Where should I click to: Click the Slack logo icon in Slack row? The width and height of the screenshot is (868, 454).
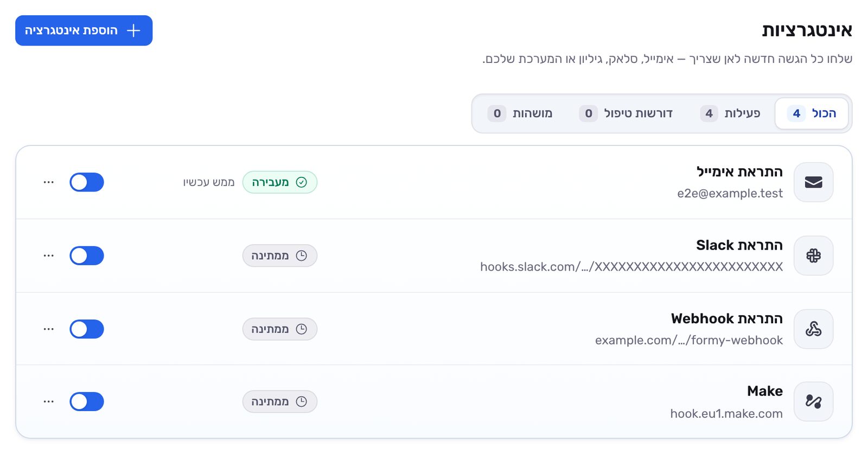813,255
